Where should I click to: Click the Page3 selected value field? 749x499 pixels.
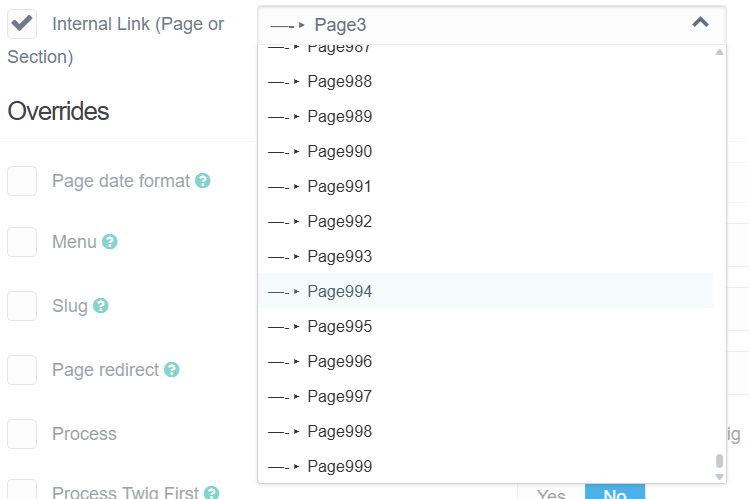[492, 25]
